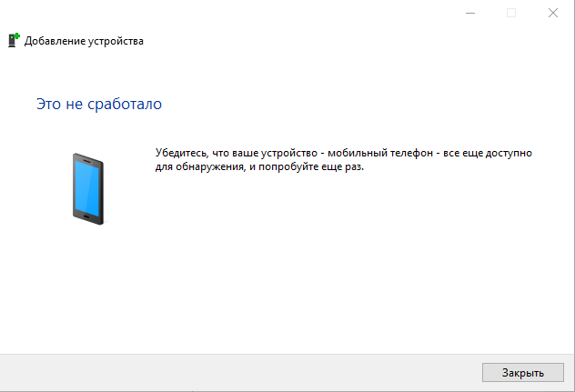Viewport: 575px width, 392px height.
Task: Click the message 'Убедитесь, что ваше устройство'
Action: [x=237, y=153]
